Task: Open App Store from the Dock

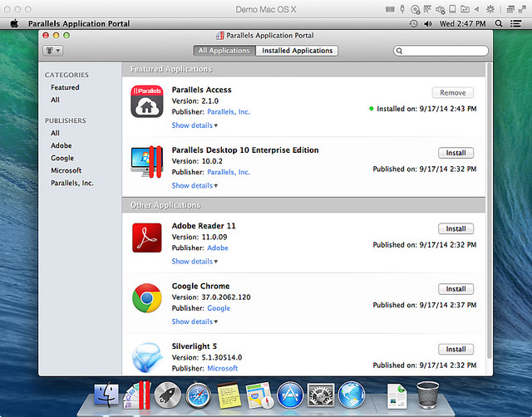Action: click(290, 395)
